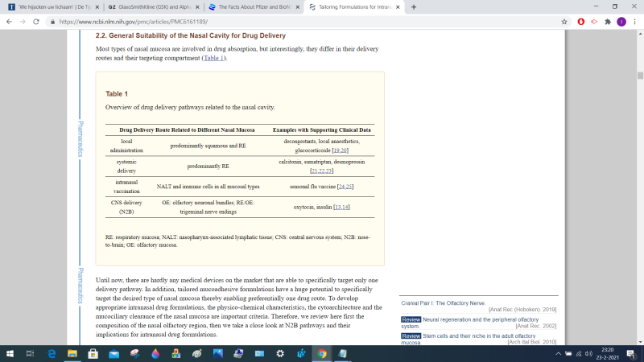
Task: Open the AdBlock stop-hand extension
Action: tap(580, 22)
